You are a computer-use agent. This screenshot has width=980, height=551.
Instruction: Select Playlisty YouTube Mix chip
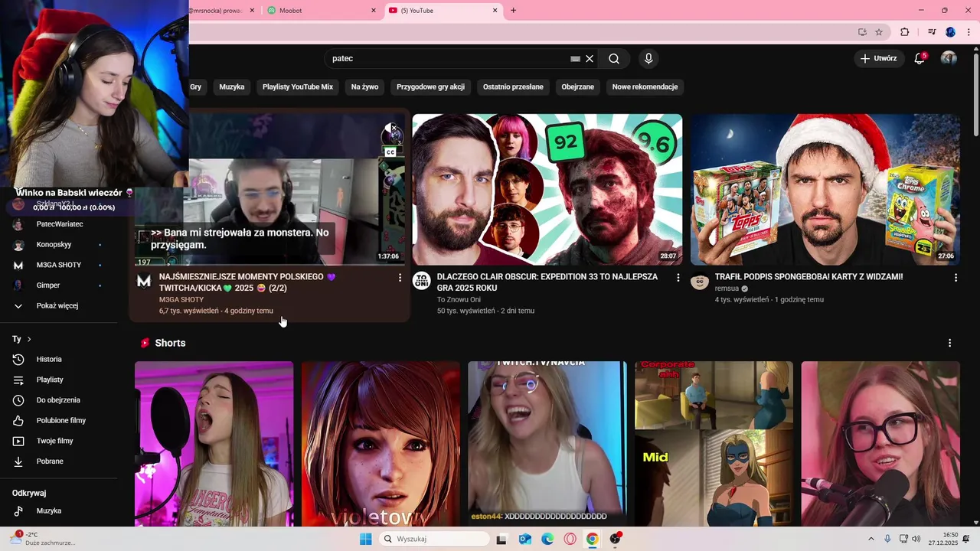coord(298,86)
